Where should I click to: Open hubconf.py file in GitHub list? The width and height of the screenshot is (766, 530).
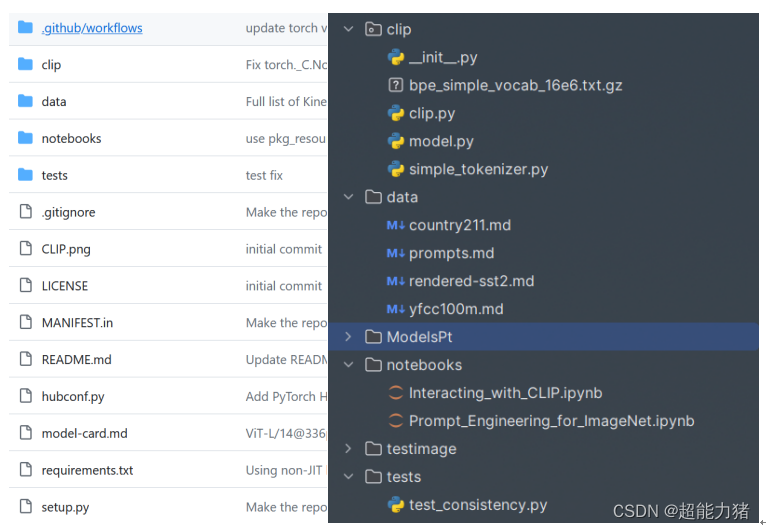pos(73,397)
